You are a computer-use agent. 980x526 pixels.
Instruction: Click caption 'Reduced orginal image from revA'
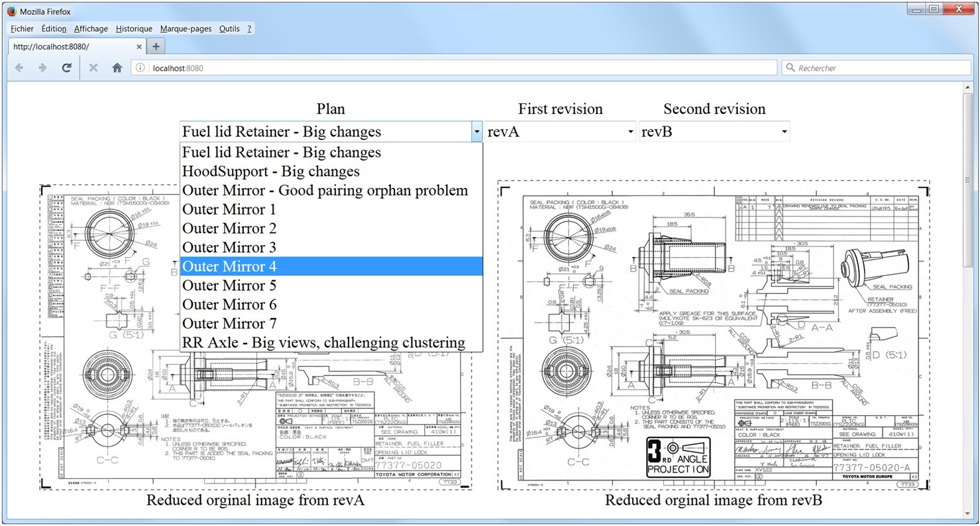tap(255, 500)
